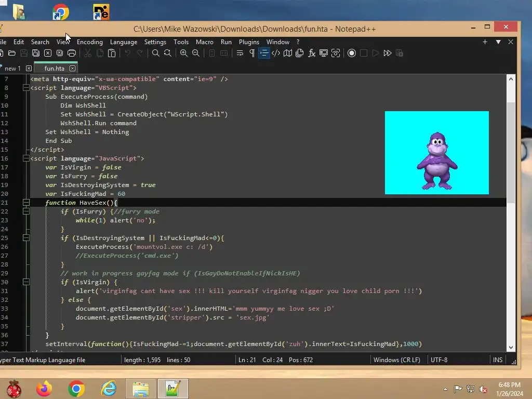
Task: Print the document with the printer icon
Action: tap(72, 54)
